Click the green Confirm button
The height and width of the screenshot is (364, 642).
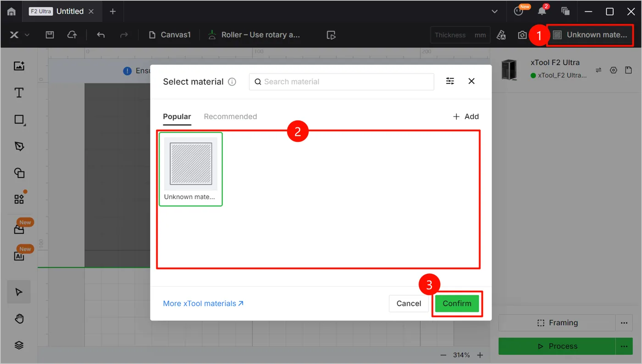pyautogui.click(x=457, y=303)
